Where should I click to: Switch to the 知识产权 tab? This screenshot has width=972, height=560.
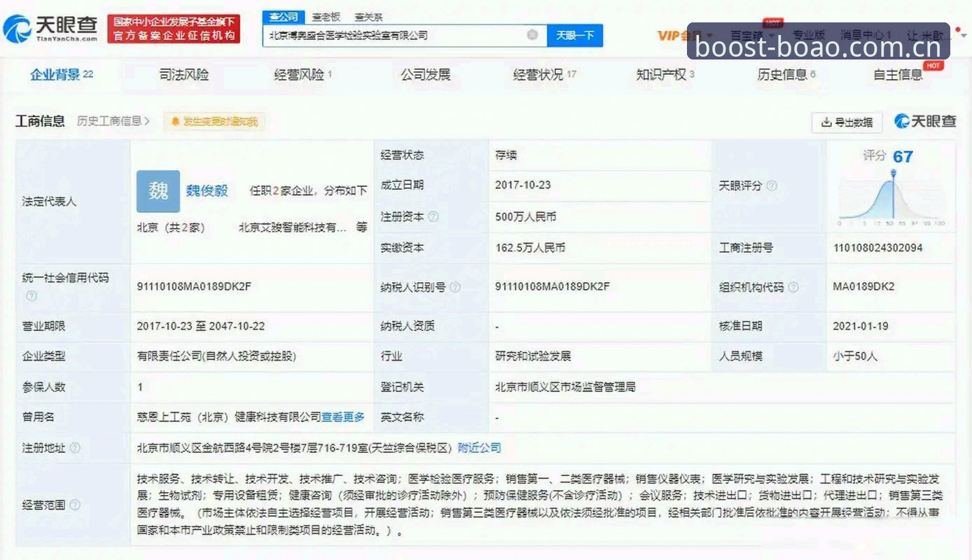click(665, 74)
